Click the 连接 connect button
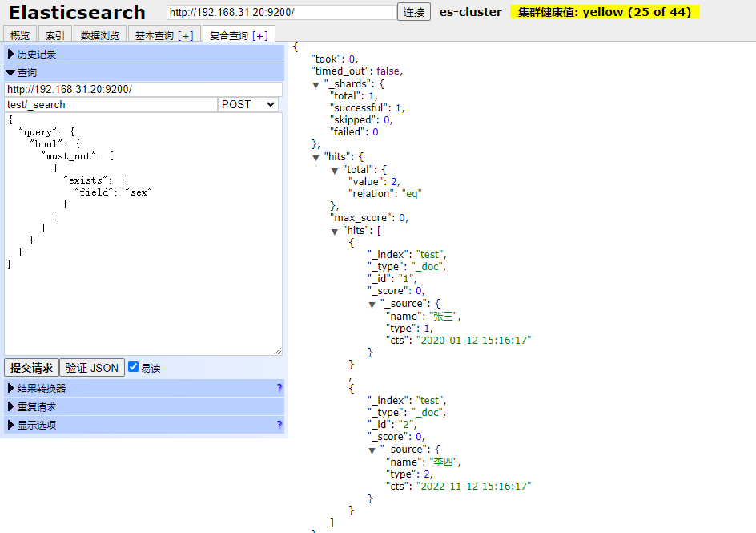The width and height of the screenshot is (756, 533). (x=414, y=12)
